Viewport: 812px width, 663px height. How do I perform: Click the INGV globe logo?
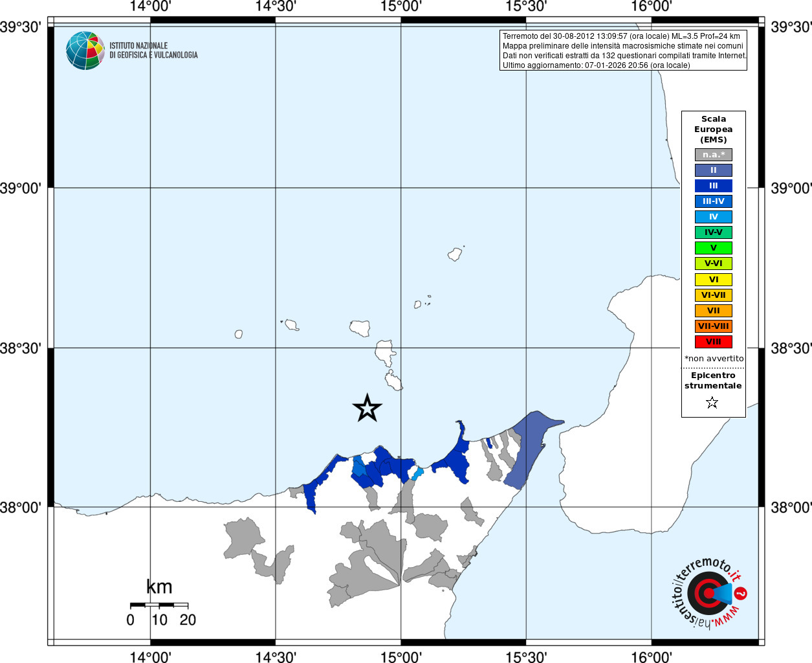point(85,51)
